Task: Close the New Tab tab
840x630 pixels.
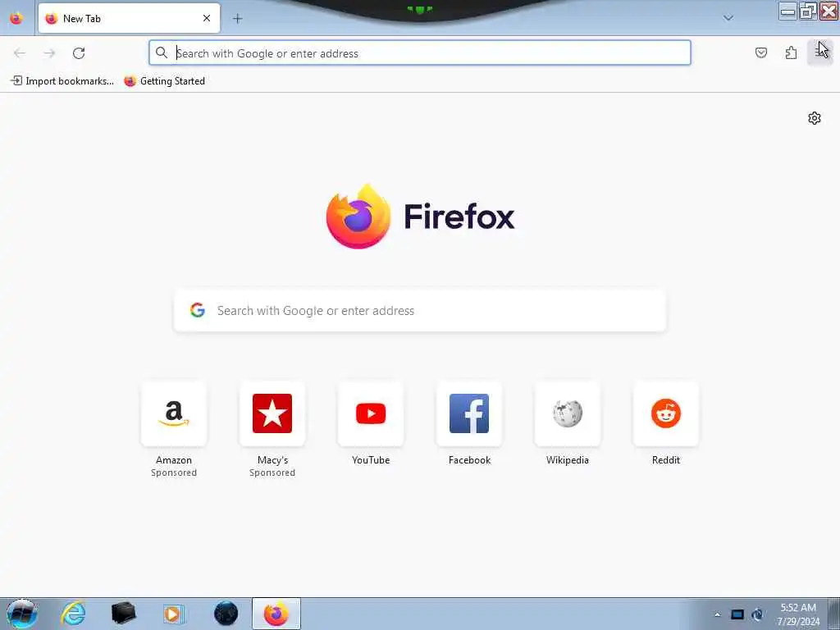Action: coord(206,18)
